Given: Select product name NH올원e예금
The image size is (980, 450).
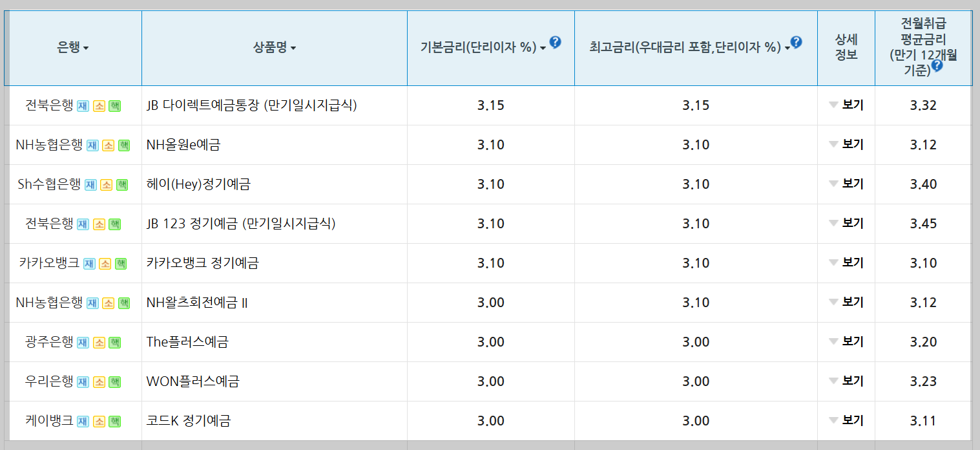Looking at the screenshot, I should coord(183,145).
